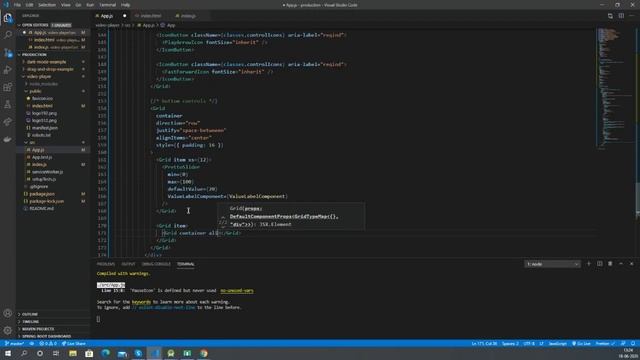The height and width of the screenshot is (360, 640).
Task: Collapse the terminal panel with the chevron icon
Action: click(621, 264)
